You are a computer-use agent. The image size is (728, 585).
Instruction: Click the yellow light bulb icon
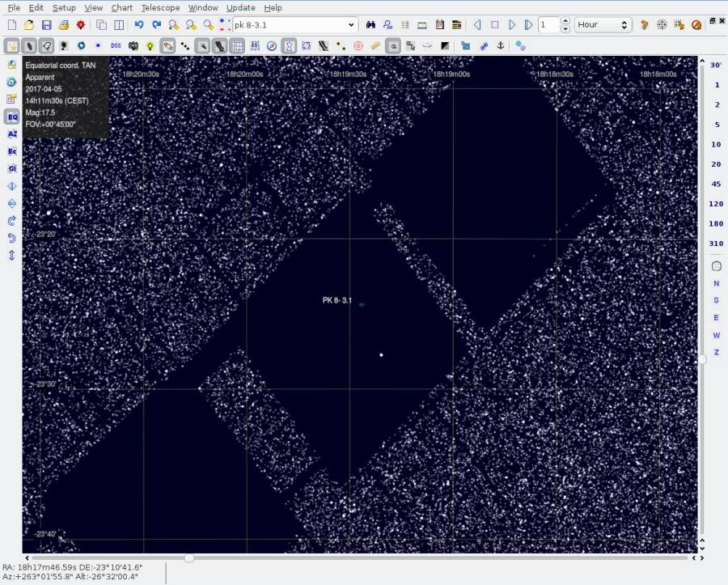point(150,46)
